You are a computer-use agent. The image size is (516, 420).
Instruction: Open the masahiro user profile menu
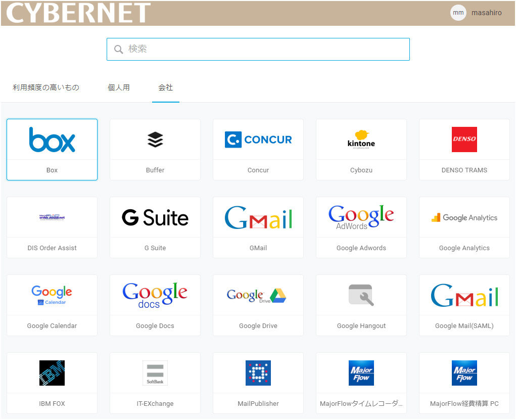[476, 13]
